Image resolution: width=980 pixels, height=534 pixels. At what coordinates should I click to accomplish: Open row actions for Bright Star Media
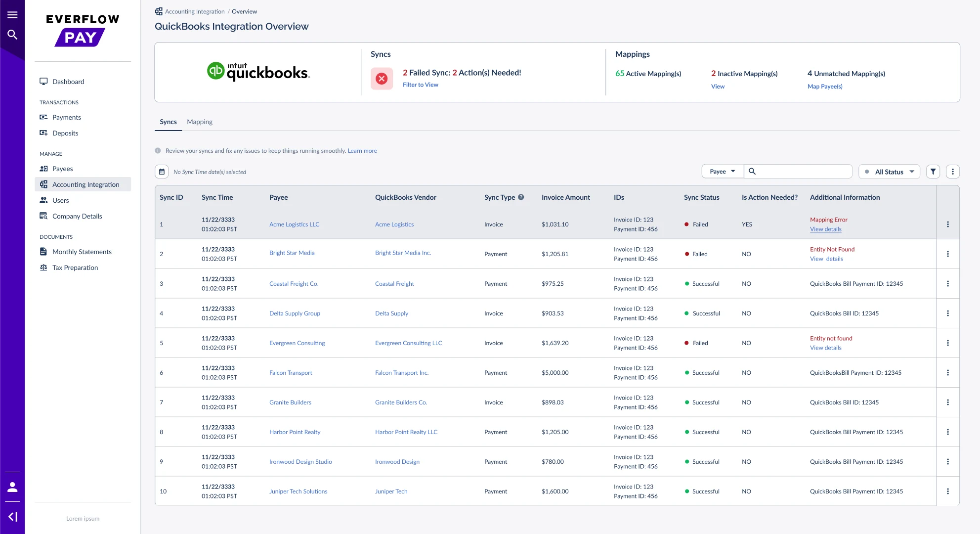(x=948, y=254)
